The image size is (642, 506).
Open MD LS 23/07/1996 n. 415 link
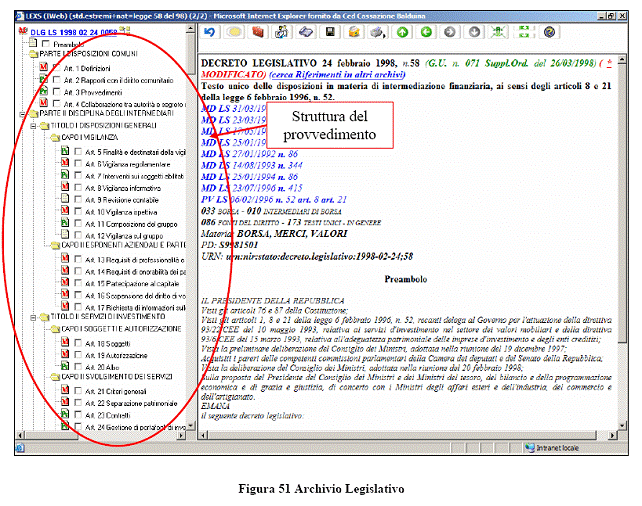coord(252,188)
